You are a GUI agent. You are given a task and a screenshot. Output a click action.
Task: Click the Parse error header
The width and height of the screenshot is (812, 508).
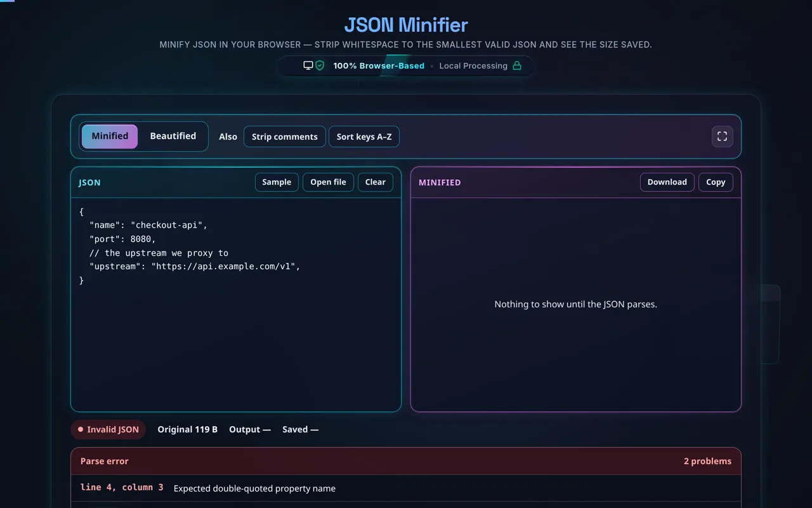click(406, 462)
